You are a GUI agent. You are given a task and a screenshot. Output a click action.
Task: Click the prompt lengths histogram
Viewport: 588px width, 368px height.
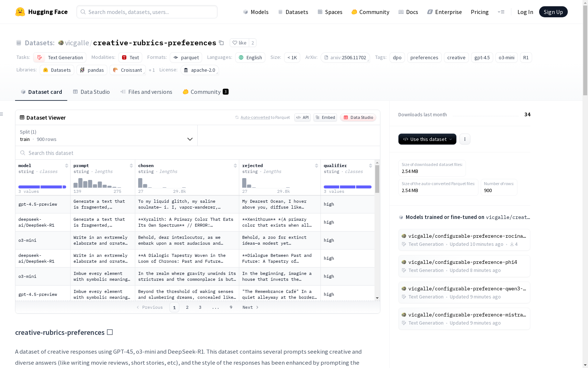[x=97, y=183]
